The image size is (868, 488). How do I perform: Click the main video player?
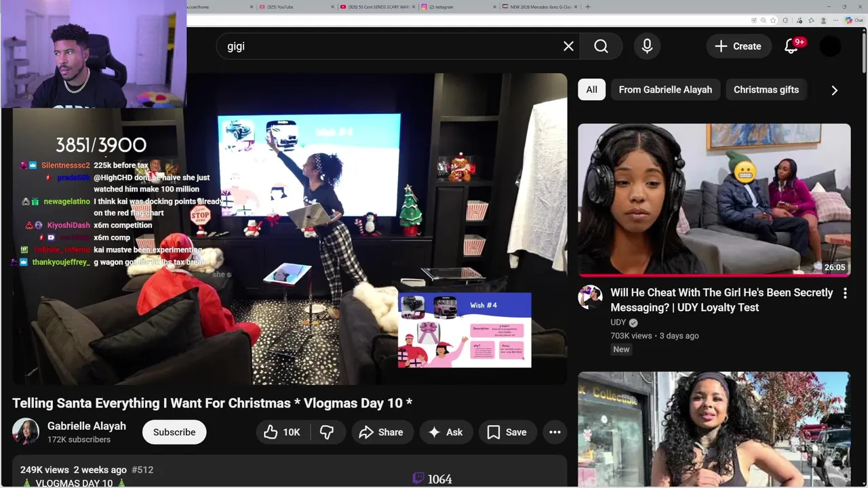(x=290, y=229)
